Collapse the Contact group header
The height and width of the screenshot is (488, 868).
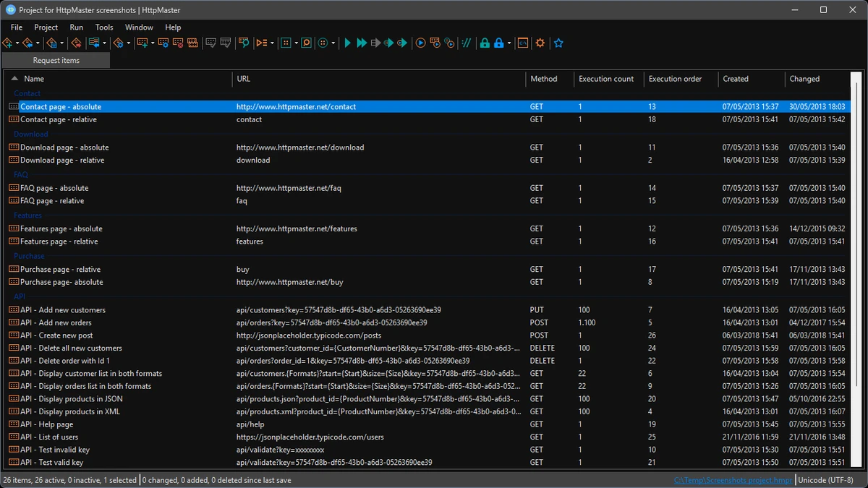(x=27, y=93)
